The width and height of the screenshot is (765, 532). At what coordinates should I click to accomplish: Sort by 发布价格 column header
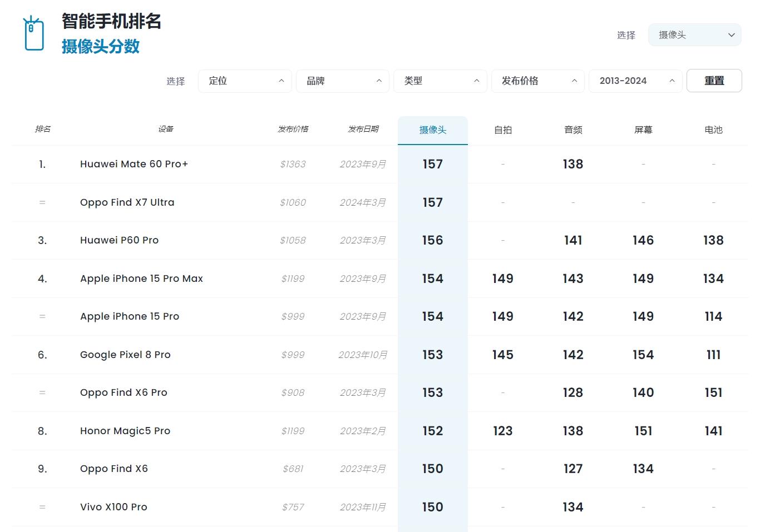pos(293,129)
